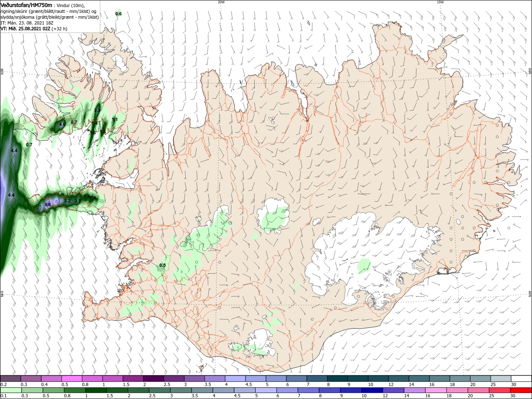The image size is (532, 399).
Task: Click the 3.3 precipitation value label
Action: (x=97, y=110)
